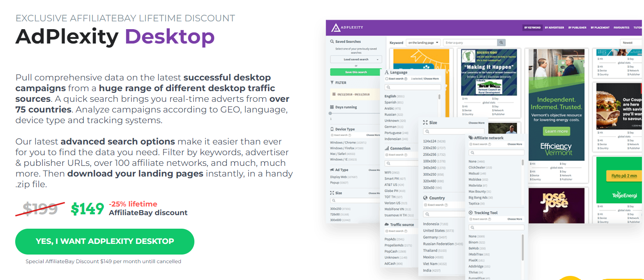Click the Language list scrollbar
644x280 pixels.
439,97
